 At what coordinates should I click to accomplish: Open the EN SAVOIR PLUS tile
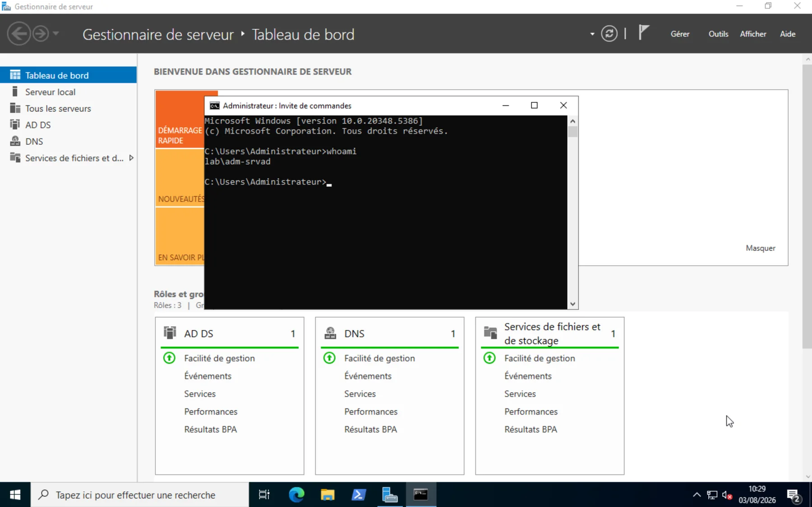pyautogui.click(x=180, y=236)
